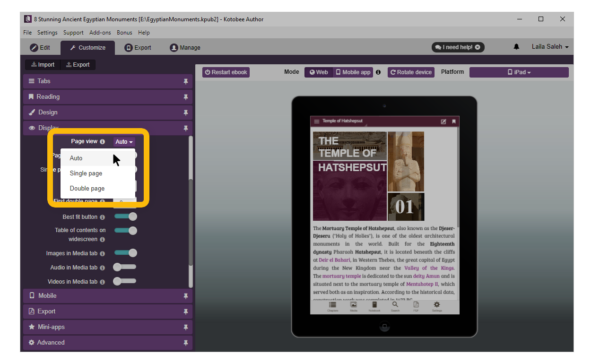This screenshot has height=364, width=591.
Task: Pin the Display section
Action: coord(186,128)
